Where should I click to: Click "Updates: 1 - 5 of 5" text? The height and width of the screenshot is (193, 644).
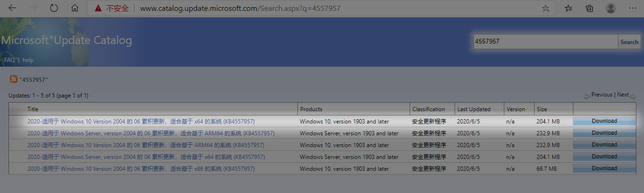coord(32,96)
